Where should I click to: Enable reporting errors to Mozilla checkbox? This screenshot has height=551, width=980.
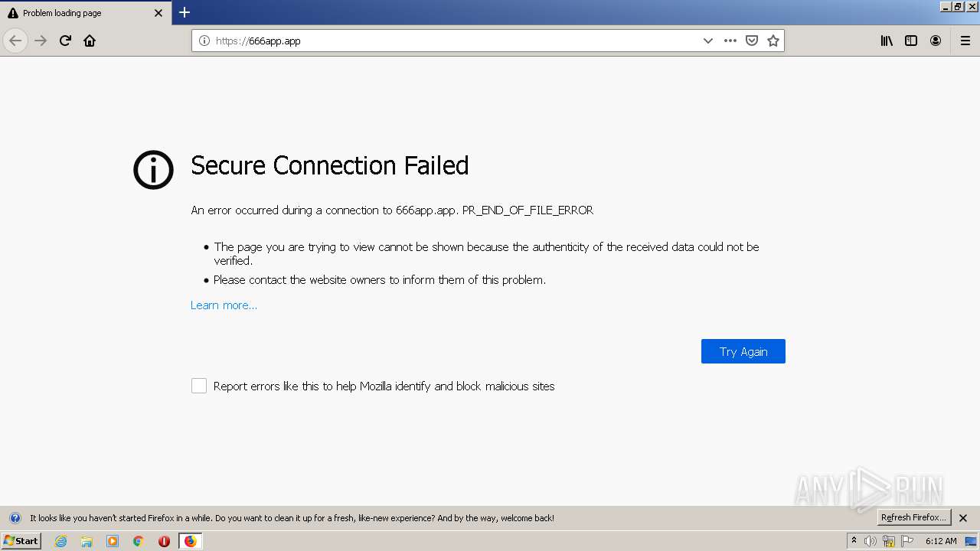[199, 386]
